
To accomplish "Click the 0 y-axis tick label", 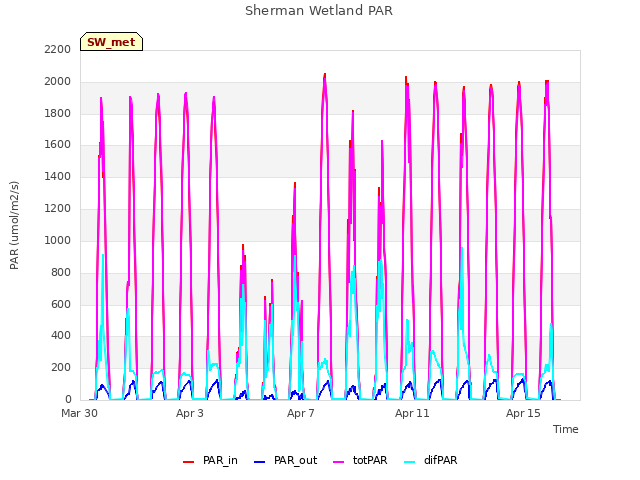I will click(x=68, y=399).
